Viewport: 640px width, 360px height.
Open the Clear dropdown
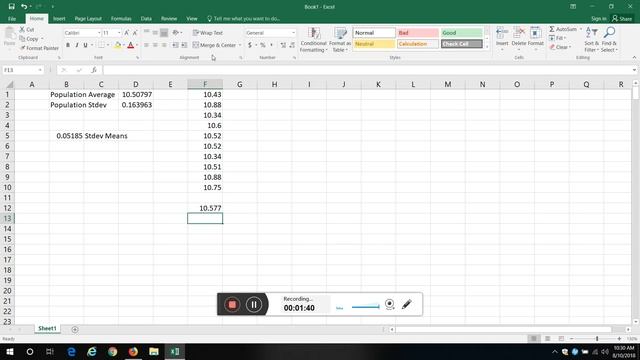[560, 47]
